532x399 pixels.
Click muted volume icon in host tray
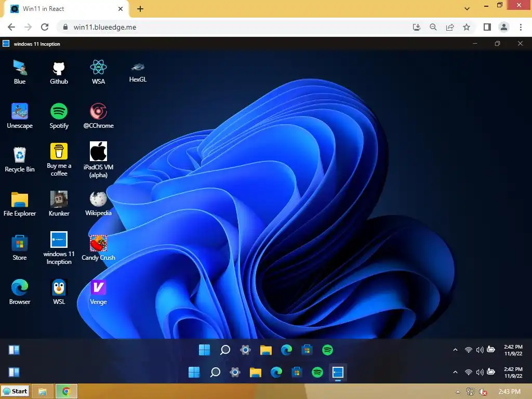483,392
